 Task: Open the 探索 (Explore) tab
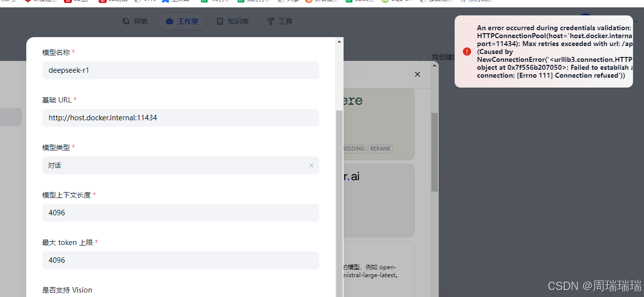tap(135, 21)
